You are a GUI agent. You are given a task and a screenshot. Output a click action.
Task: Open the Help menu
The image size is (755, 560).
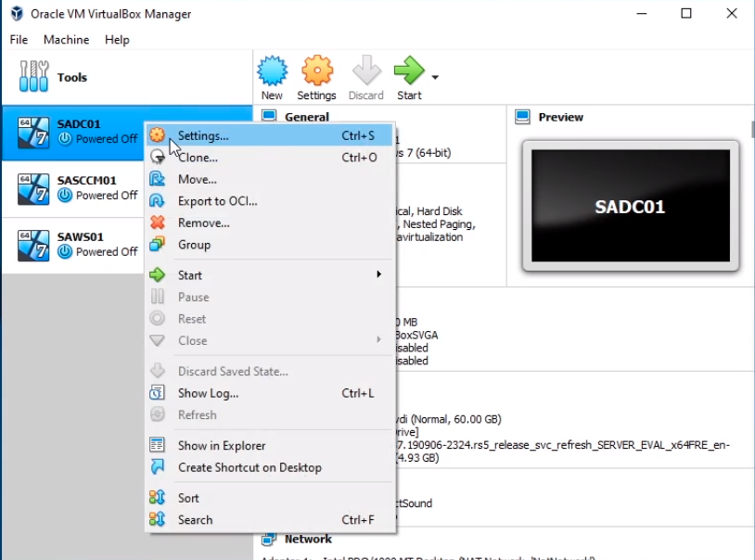point(117,40)
